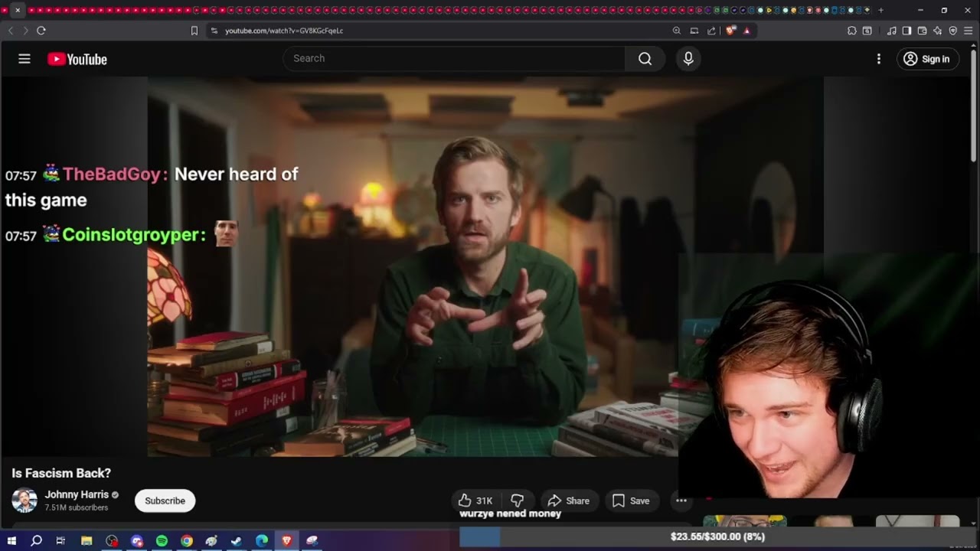Close the active first browser tab
This screenshot has height=551, width=980.
18,10
